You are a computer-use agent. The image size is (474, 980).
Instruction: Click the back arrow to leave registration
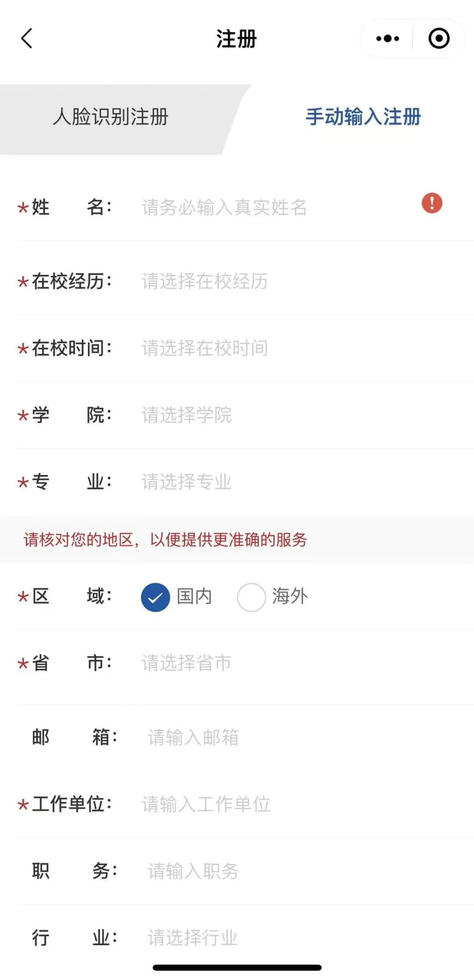click(27, 39)
